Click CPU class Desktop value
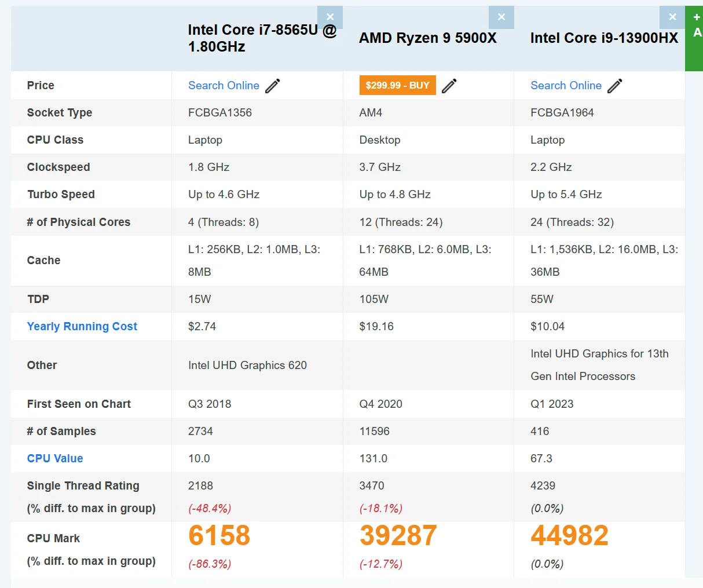Screen dimensions: 703x588 (380, 140)
